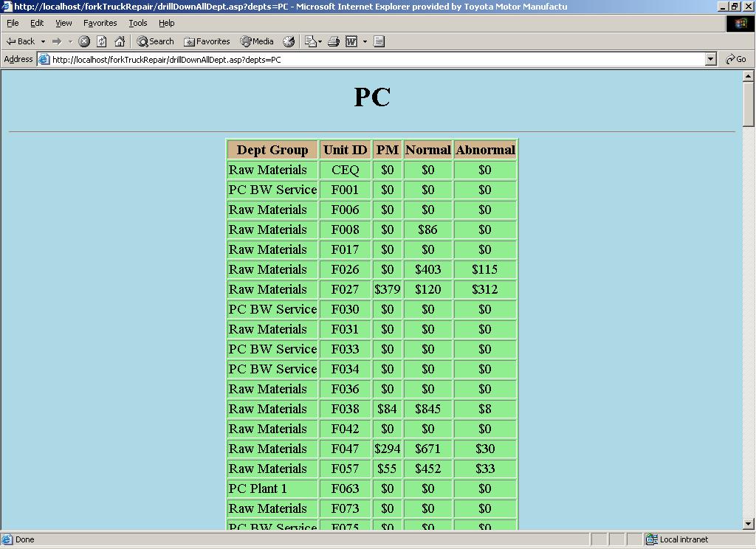Click the scrollbar down arrow
This screenshot has width=756, height=549.
click(749, 523)
